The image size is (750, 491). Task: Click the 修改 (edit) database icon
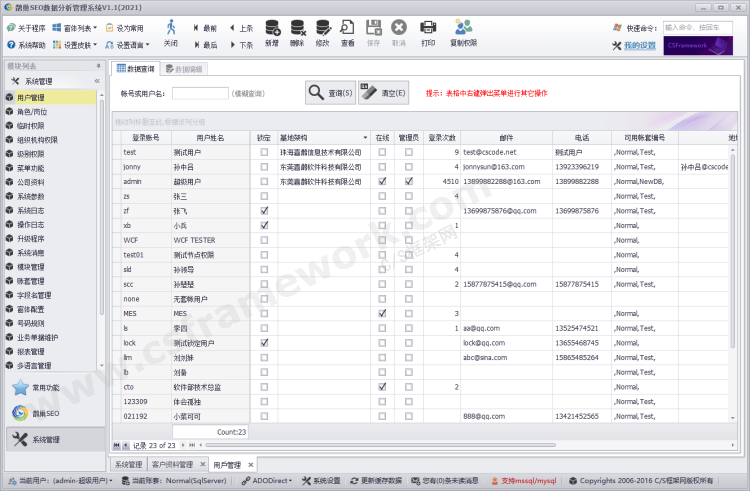[x=323, y=28]
